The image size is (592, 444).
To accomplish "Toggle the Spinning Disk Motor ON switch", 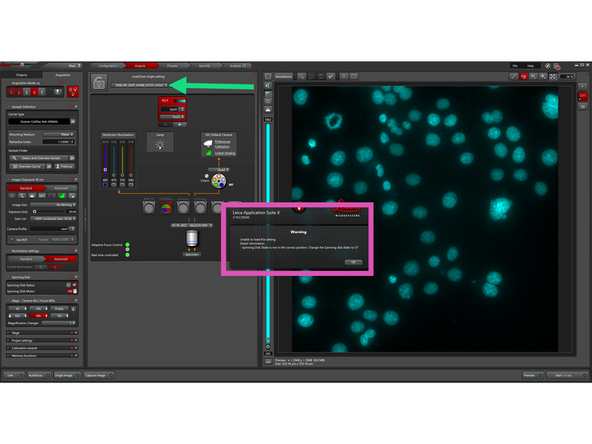I will [72, 291].
